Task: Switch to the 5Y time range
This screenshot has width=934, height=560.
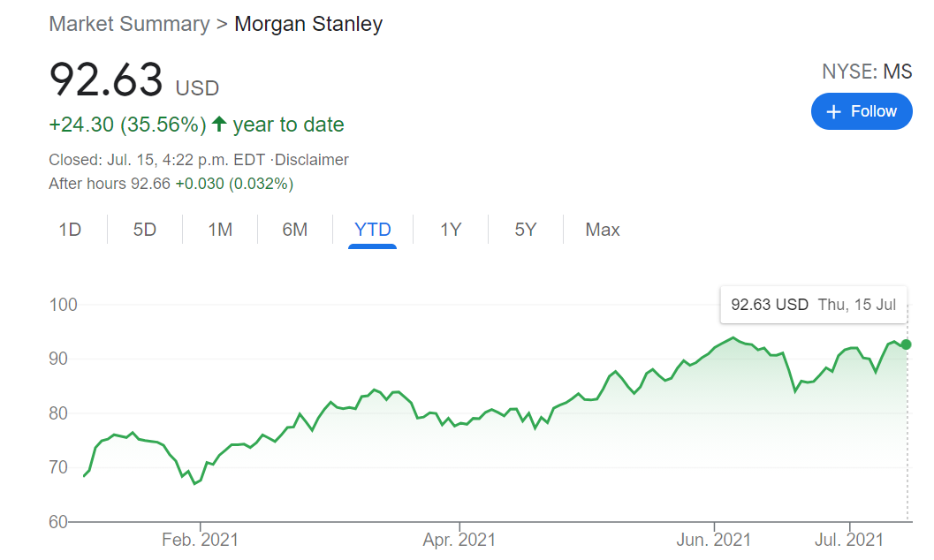Action: pos(526,230)
